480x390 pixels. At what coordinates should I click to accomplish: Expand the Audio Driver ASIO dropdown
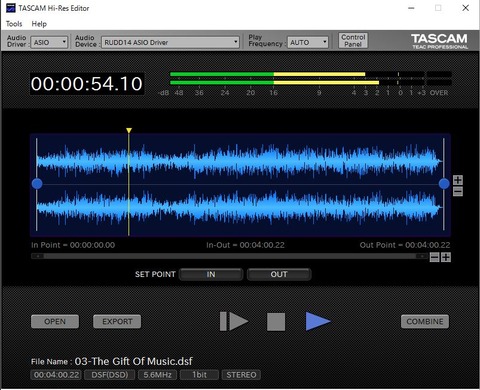[49, 42]
